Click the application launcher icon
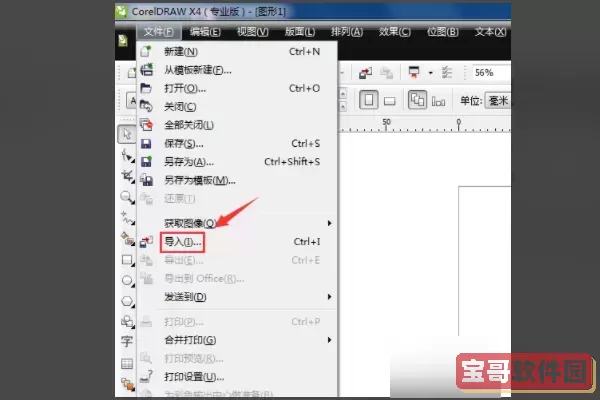 (414, 72)
